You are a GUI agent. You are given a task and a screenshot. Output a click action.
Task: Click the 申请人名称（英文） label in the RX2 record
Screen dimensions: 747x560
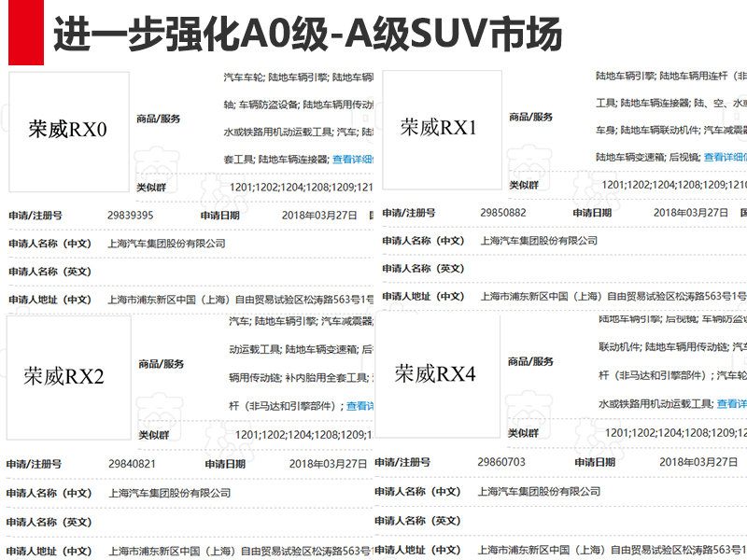(49, 522)
